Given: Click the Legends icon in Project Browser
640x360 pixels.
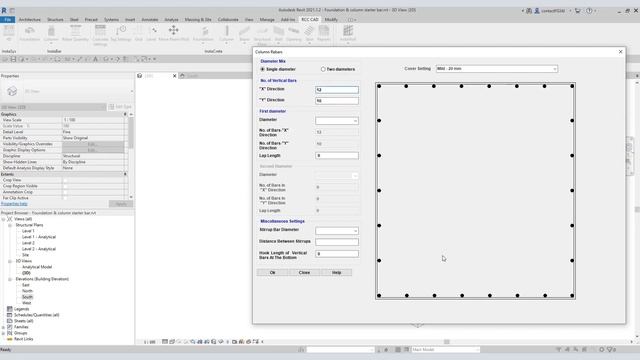Looking at the screenshot, I should coord(10,309).
